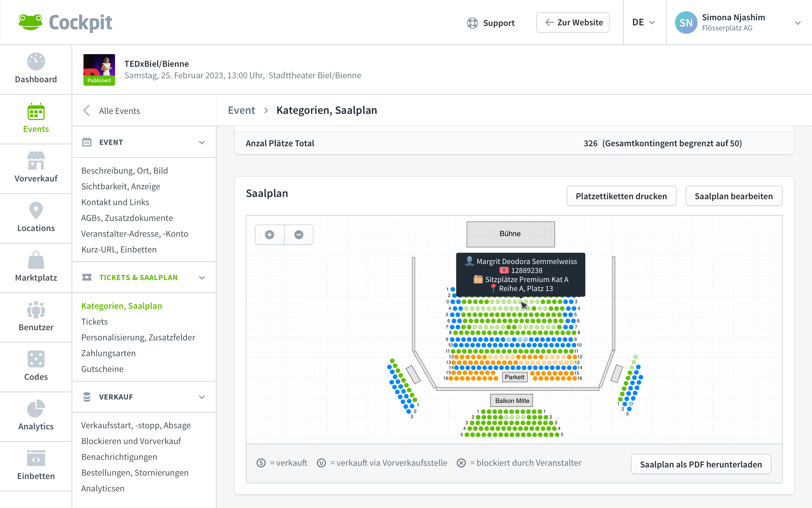Open the Marktplatz bag icon
812x508 pixels.
tap(36, 260)
